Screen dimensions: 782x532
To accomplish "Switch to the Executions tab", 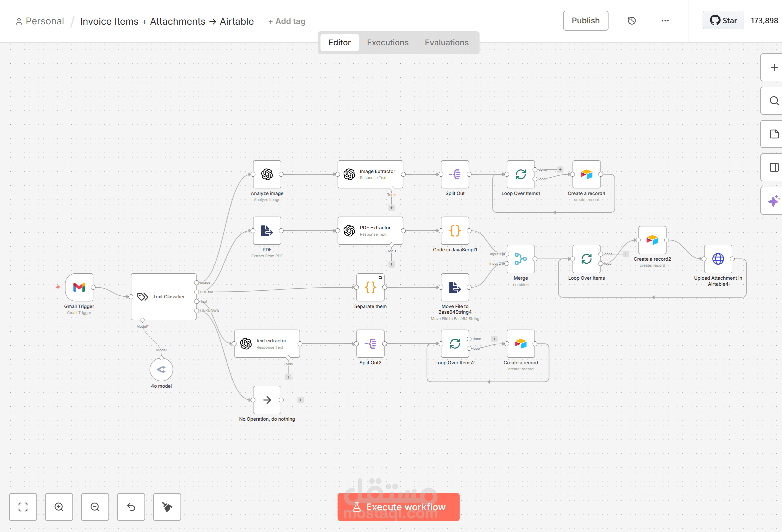I will click(x=387, y=43).
